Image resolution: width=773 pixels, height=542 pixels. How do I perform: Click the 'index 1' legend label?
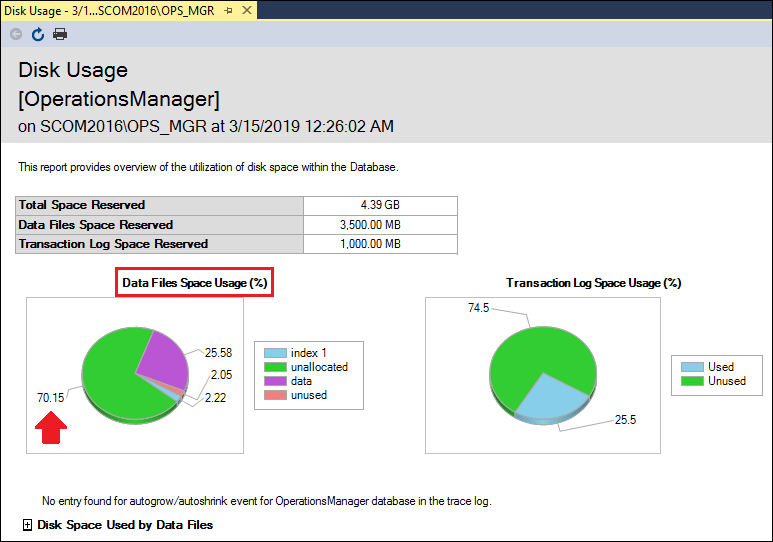(309, 353)
